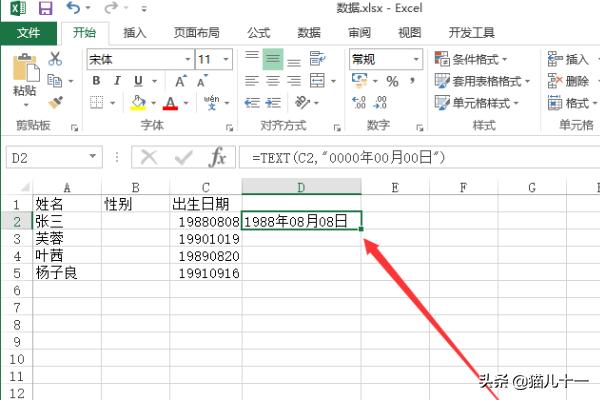Click the 插入 cells button

pos(569,59)
